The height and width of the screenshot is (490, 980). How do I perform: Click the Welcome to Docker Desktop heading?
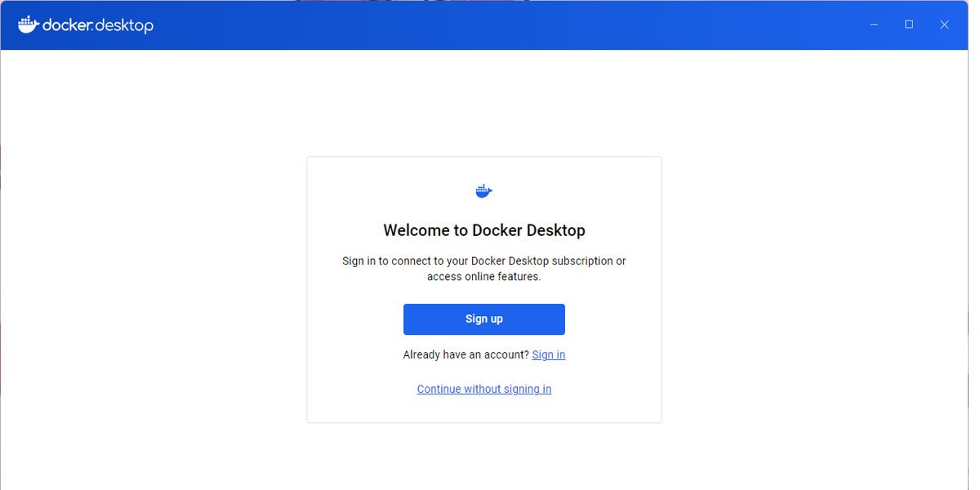click(x=483, y=229)
